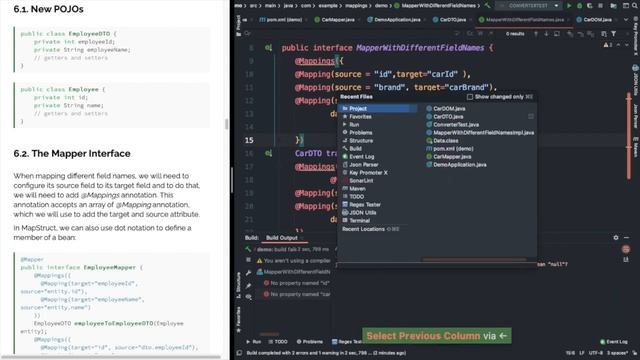Click Build panel settings gear icon

[616, 238]
